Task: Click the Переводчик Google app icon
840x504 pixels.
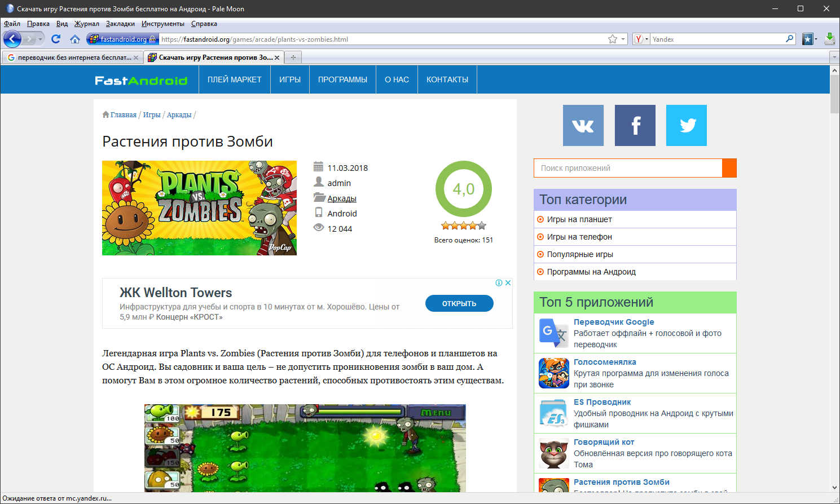Action: pyautogui.click(x=554, y=333)
